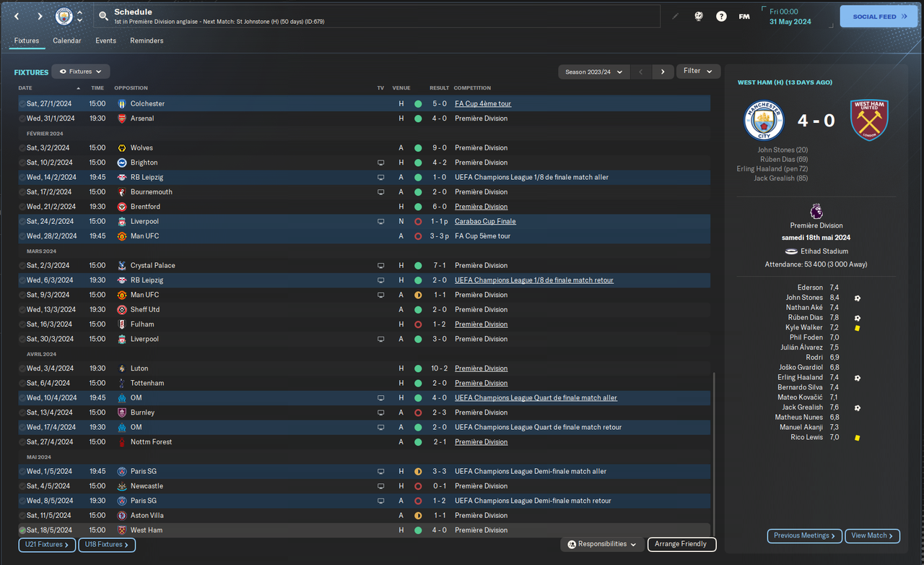Click the Etihad Stadium icon
This screenshot has height=565, width=924.
(792, 251)
